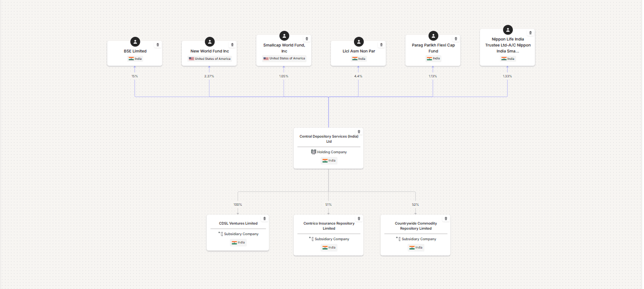Select the 15% ownership edge label
This screenshot has width=644, height=289.
tap(134, 76)
